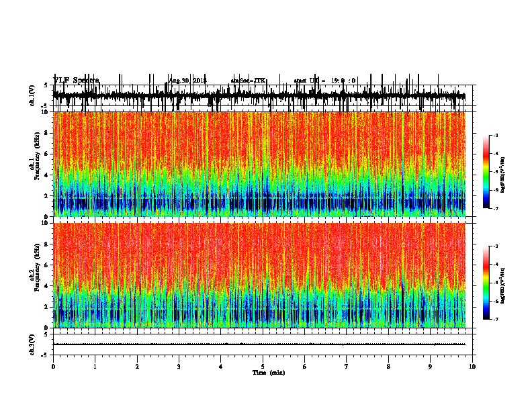Select the ch.1 spectrogram color scale bar

pyautogui.click(x=486, y=172)
